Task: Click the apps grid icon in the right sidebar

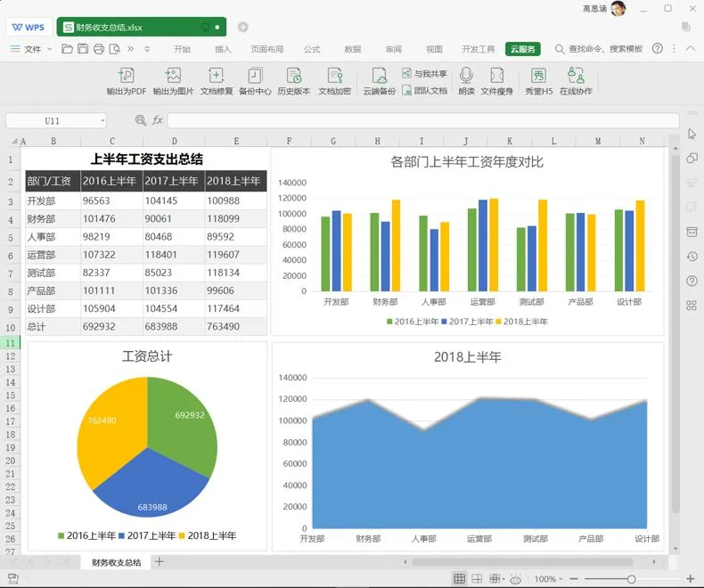Action: point(692,306)
